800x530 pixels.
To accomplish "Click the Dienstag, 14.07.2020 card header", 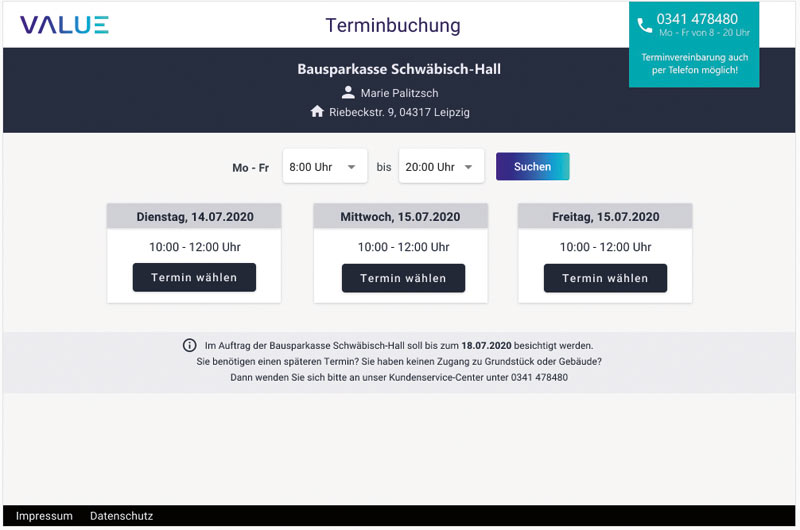I will coord(194,216).
